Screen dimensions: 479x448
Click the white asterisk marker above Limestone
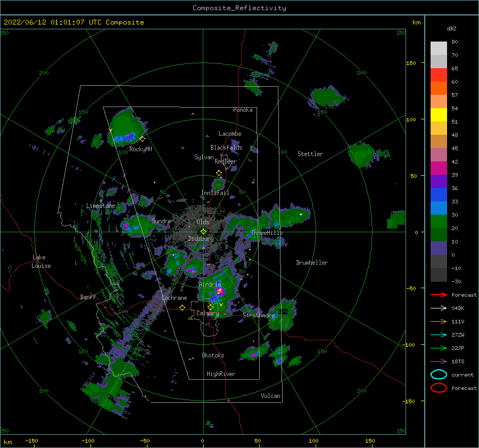(101, 201)
